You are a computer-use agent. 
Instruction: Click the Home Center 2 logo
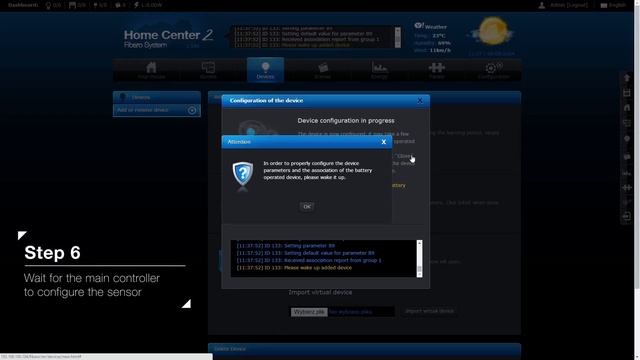pyautogui.click(x=168, y=38)
